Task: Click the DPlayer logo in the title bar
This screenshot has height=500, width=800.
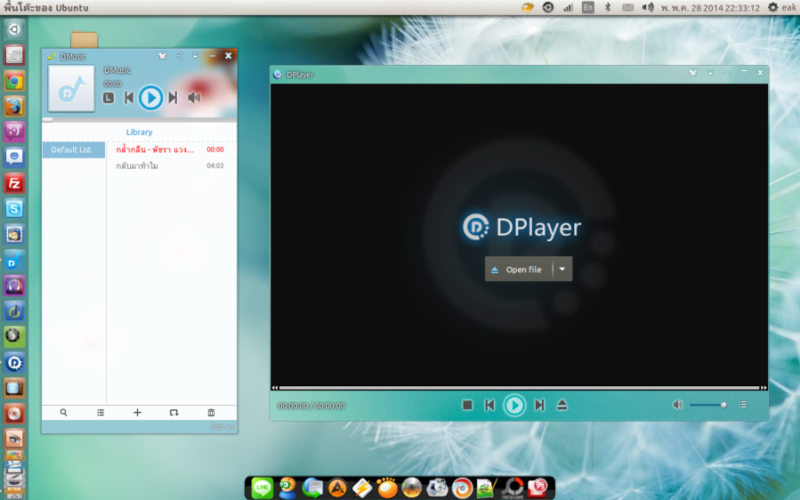Action: (278, 74)
